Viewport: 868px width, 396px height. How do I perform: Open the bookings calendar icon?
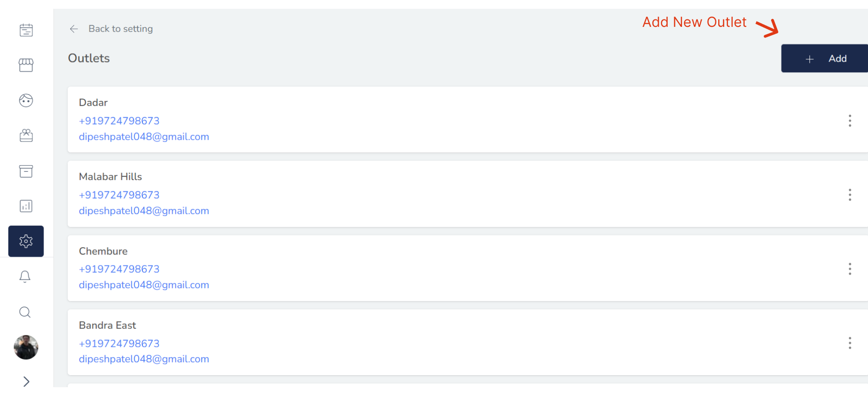pos(26,29)
